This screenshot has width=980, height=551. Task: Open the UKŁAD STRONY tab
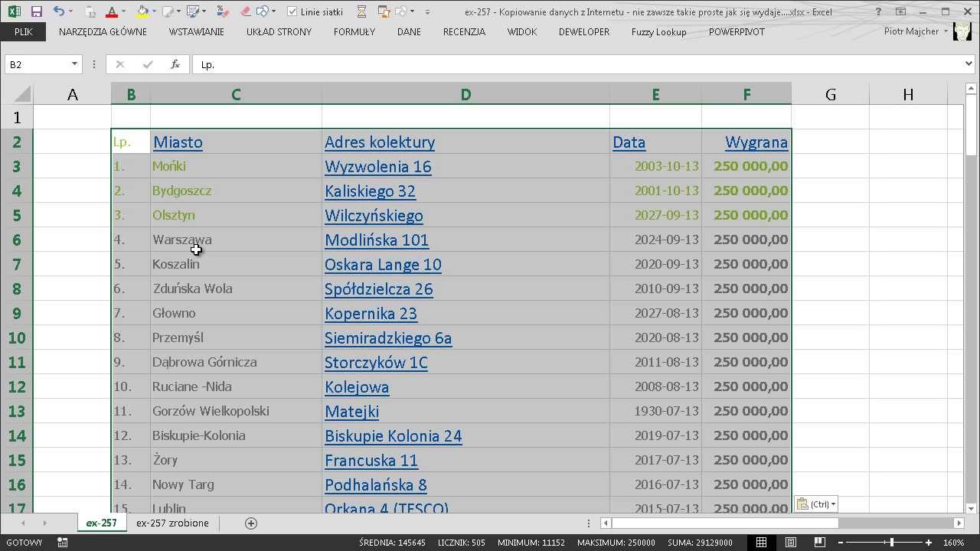click(279, 32)
